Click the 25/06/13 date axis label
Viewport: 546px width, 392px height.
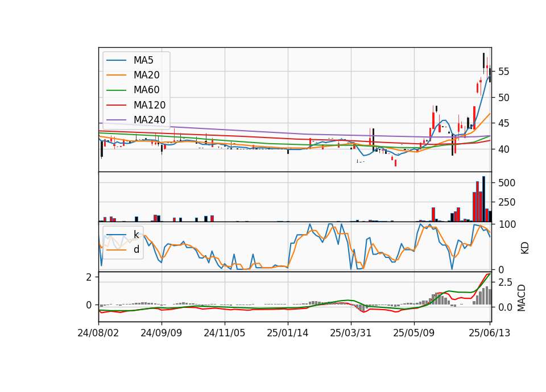[x=490, y=333]
